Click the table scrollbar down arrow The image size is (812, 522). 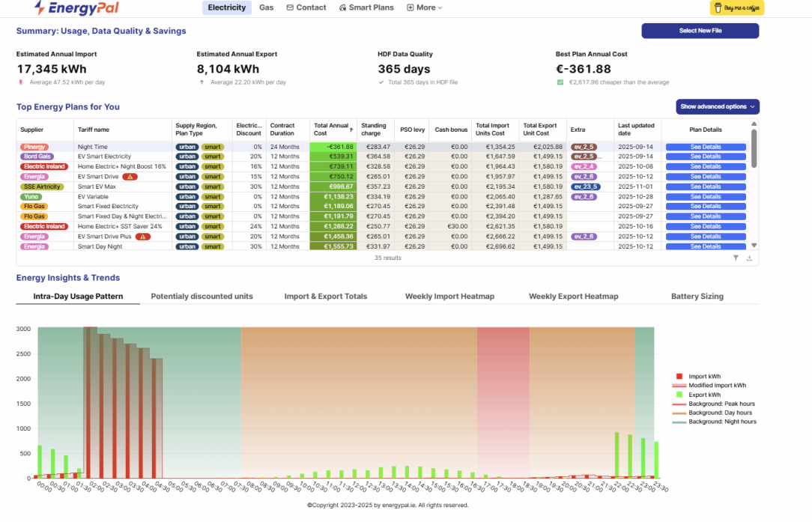tap(754, 246)
